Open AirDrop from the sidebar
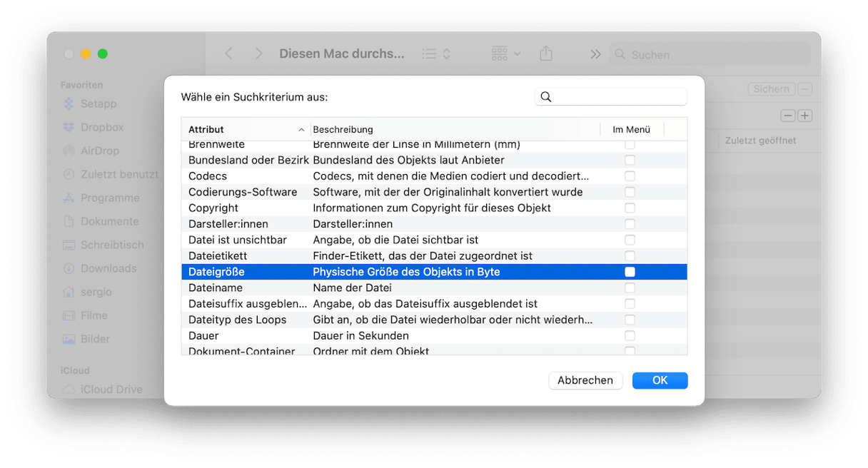 (99, 151)
